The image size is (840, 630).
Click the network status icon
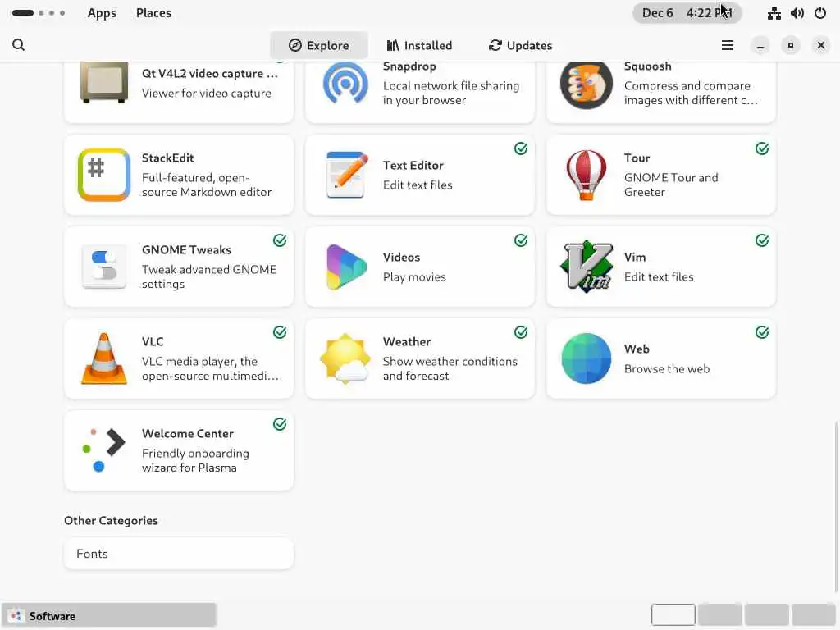[774, 13]
